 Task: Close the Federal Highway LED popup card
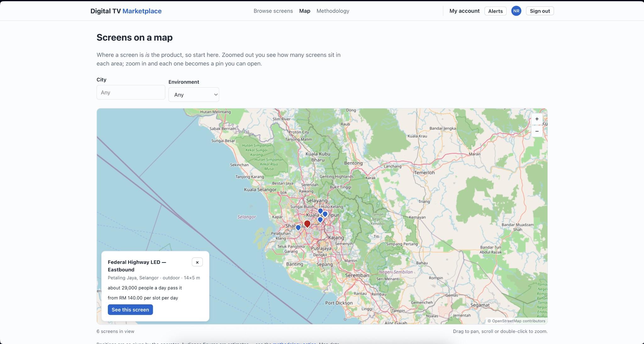(x=197, y=262)
